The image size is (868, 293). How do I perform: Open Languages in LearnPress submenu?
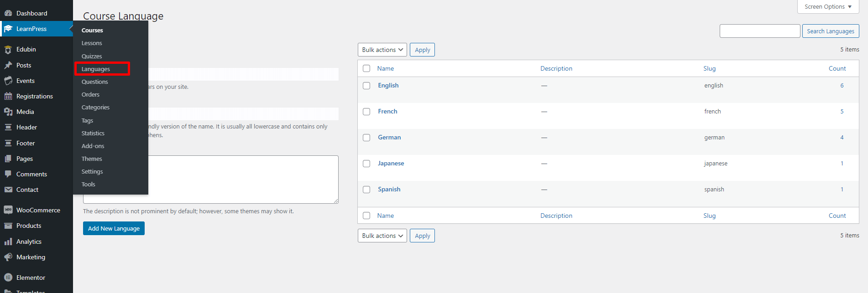click(96, 69)
